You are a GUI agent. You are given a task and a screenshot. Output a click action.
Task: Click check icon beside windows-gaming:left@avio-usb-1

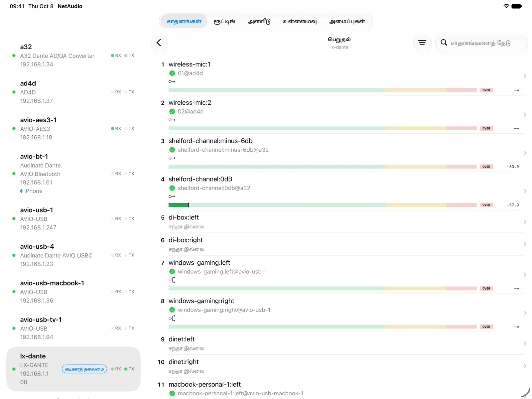pos(172,271)
